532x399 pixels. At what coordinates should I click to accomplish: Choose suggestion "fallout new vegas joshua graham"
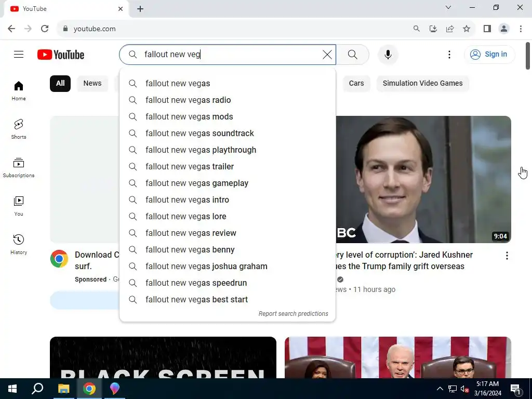point(228,267)
